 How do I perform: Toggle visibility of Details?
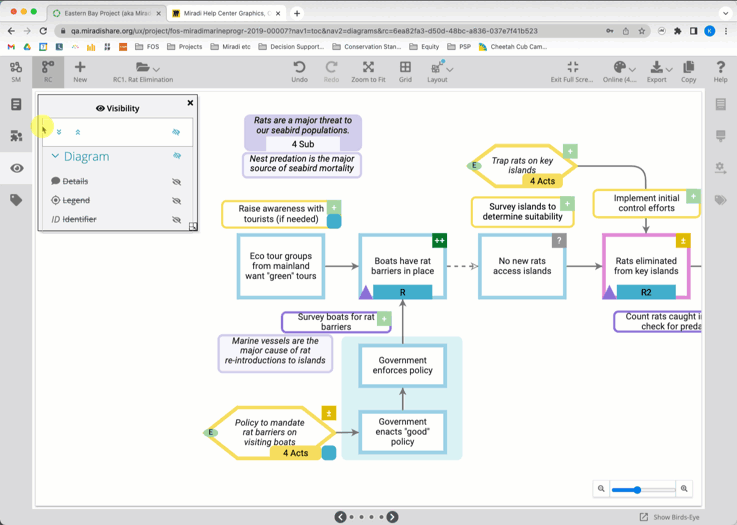coord(177,182)
